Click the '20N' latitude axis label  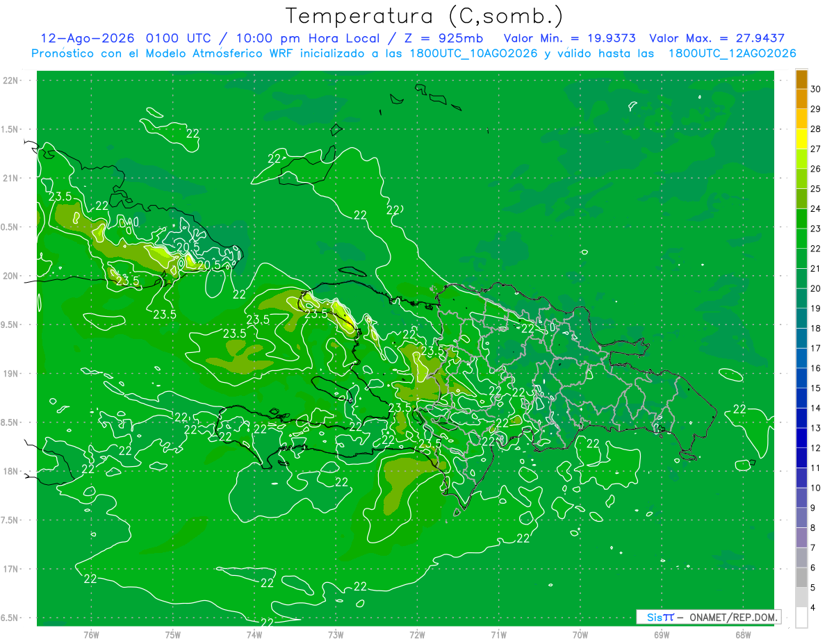pyautogui.click(x=12, y=276)
